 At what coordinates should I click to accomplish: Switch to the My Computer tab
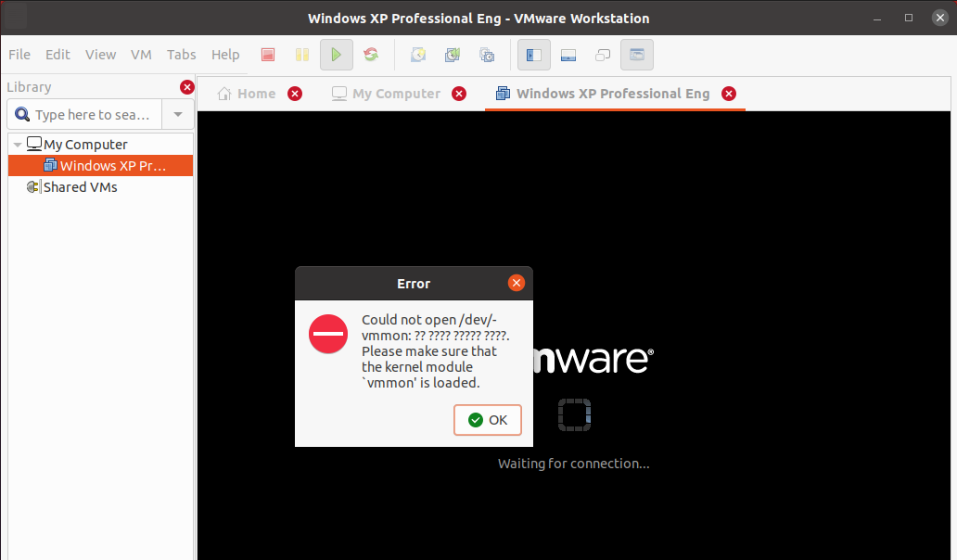pyautogui.click(x=387, y=94)
